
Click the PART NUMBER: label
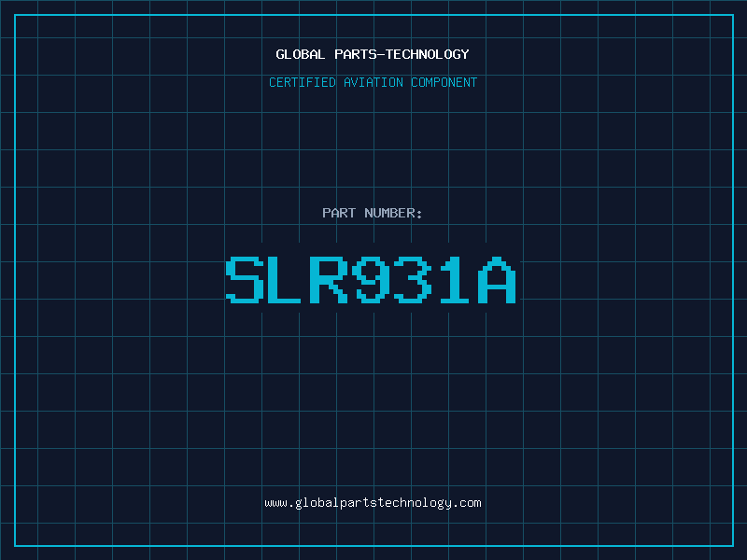point(372,213)
